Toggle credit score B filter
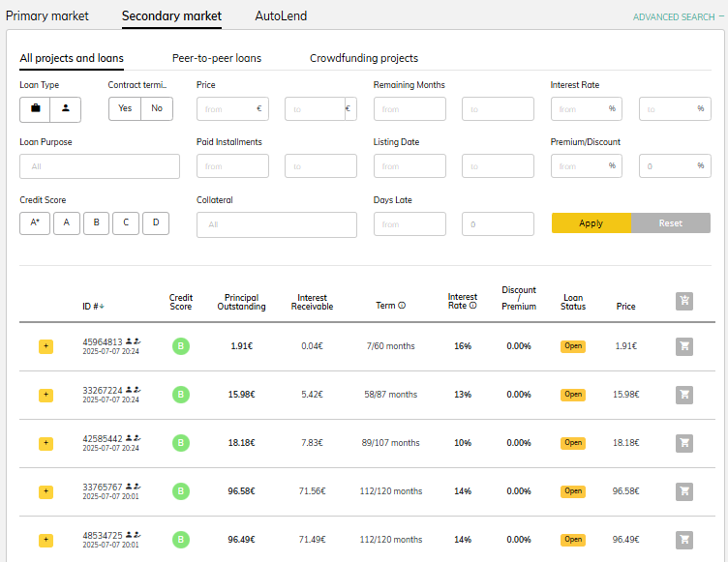Screen dimensions: 728x562 (x=96, y=223)
